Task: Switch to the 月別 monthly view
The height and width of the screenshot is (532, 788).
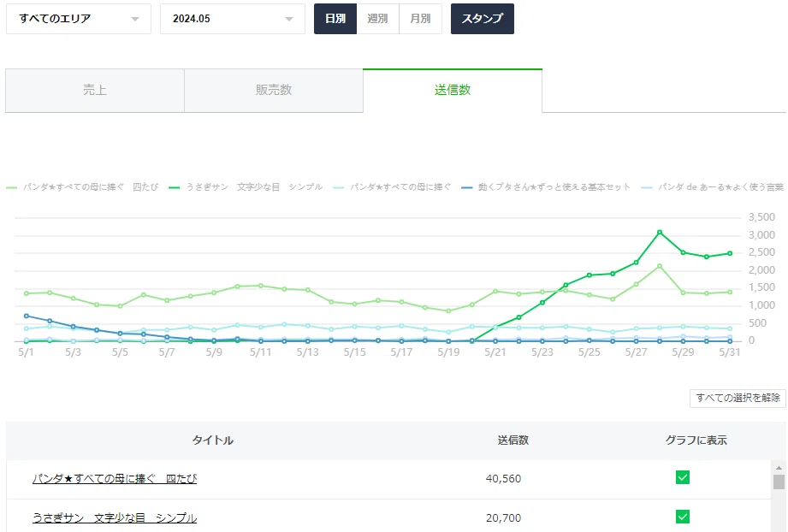Action: coord(420,19)
